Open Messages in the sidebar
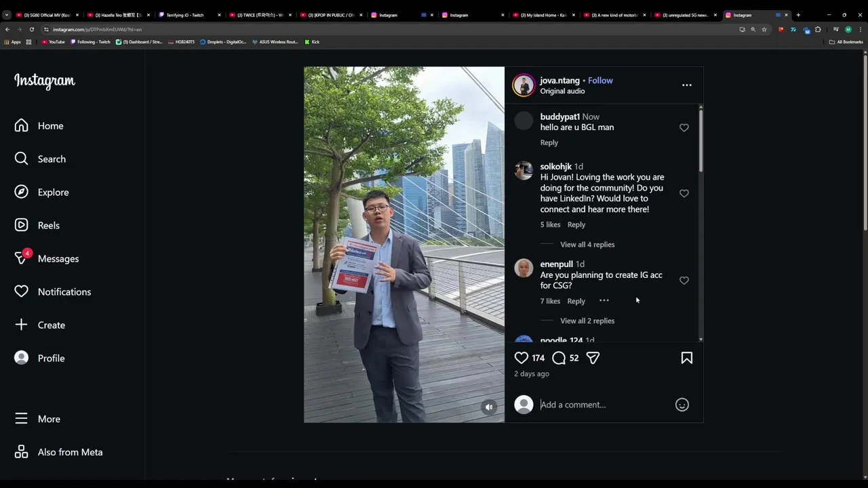 pos(46,258)
